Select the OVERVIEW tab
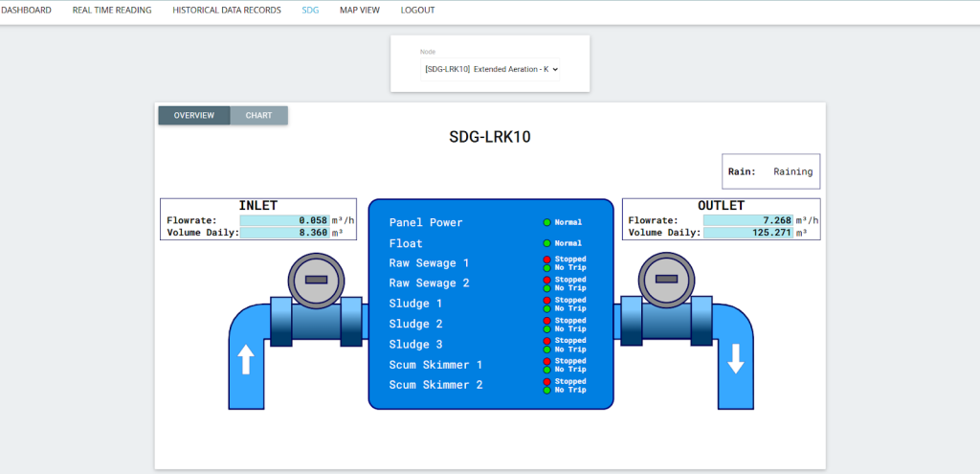The height and width of the screenshot is (474, 980). pyautogui.click(x=193, y=115)
